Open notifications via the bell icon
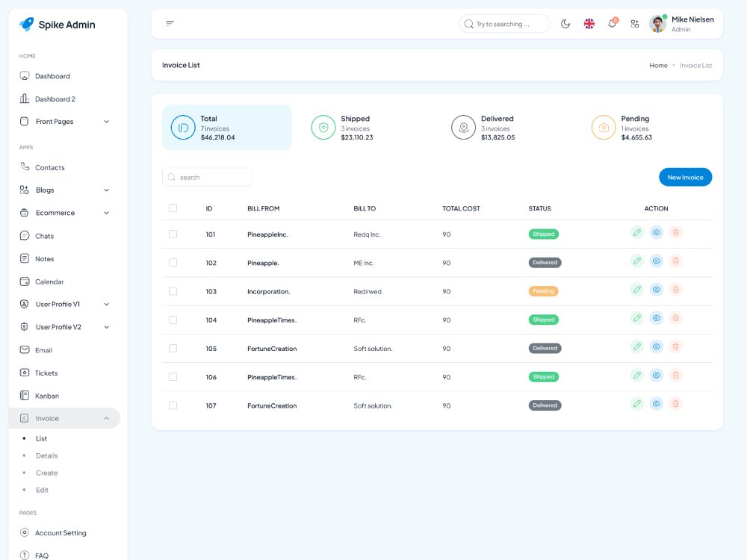747x560 pixels. (x=612, y=23)
